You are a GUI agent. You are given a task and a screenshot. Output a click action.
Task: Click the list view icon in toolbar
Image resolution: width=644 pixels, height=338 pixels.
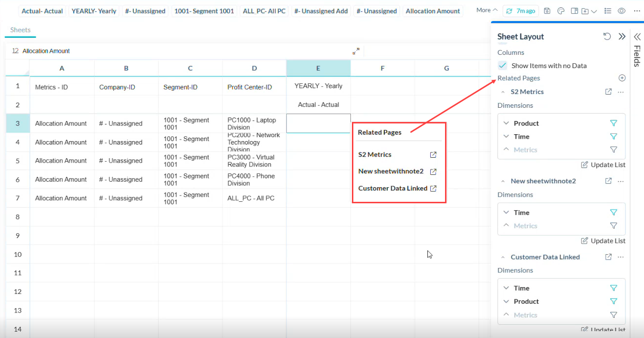(608, 11)
